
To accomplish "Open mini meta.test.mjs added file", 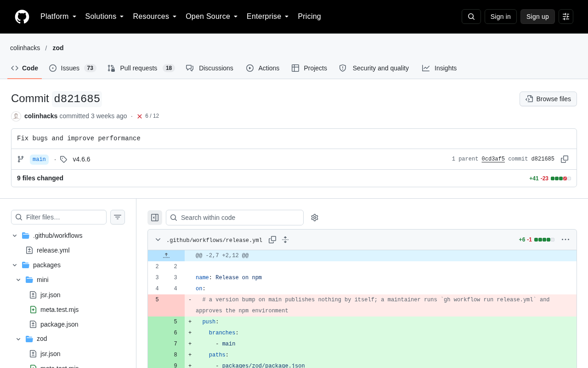I will tap(59, 310).
